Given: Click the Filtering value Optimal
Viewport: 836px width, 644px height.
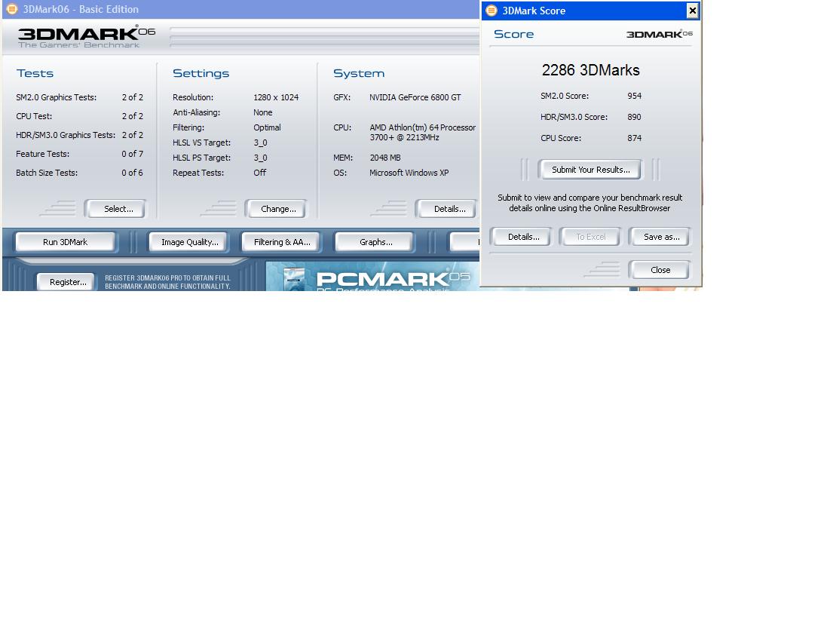Looking at the screenshot, I should tap(267, 127).
